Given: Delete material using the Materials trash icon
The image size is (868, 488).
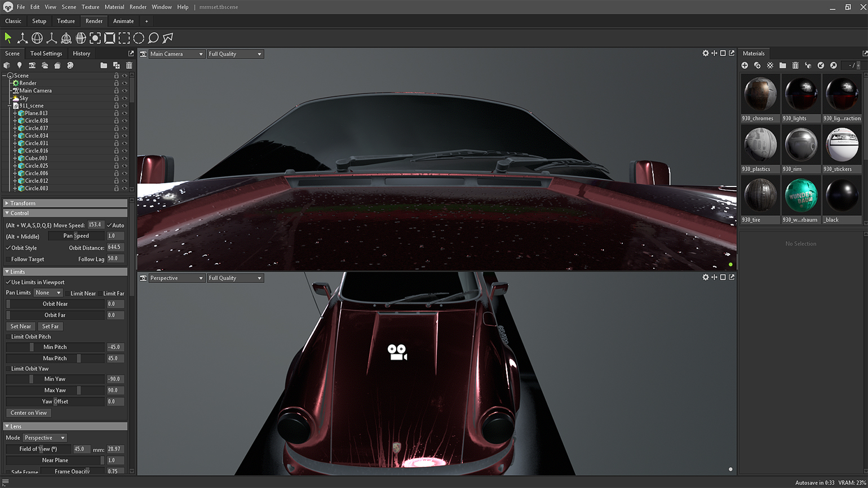Looking at the screenshot, I should tap(795, 65).
